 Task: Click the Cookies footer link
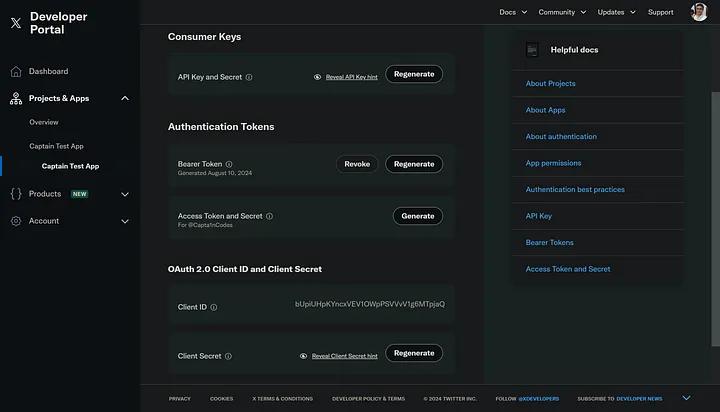221,399
